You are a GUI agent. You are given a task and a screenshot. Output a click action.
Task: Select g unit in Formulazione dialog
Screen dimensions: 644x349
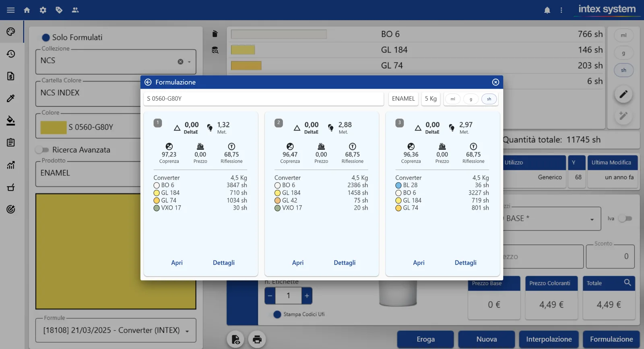tap(471, 99)
